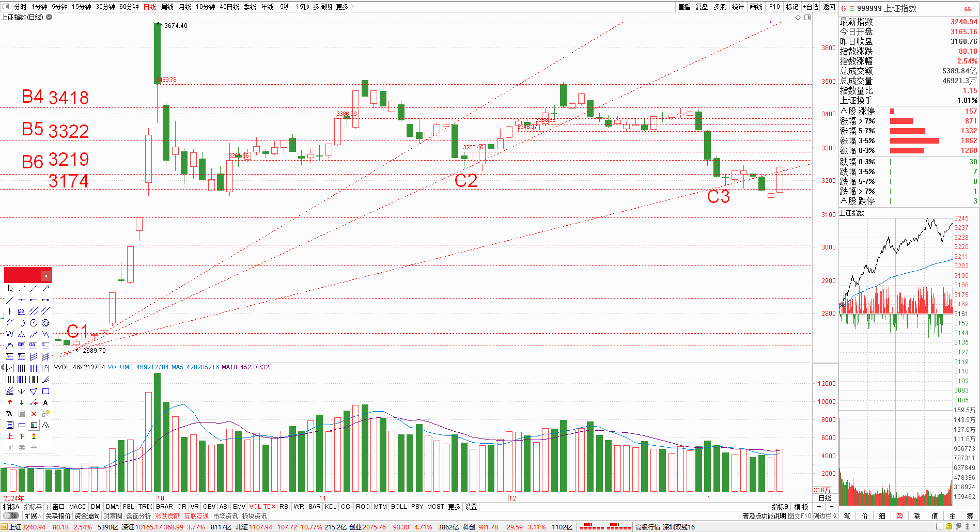Image resolution: width=980 pixels, height=532 pixels.
Task: Open the 上证指数(日线) title dropdown
Action: point(49,17)
